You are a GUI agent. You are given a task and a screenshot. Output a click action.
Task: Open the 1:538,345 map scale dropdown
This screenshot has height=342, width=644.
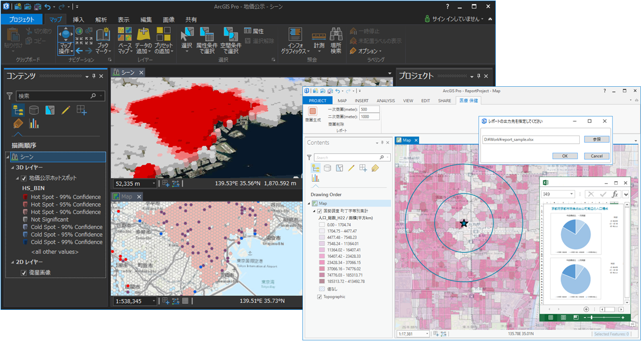point(154,301)
